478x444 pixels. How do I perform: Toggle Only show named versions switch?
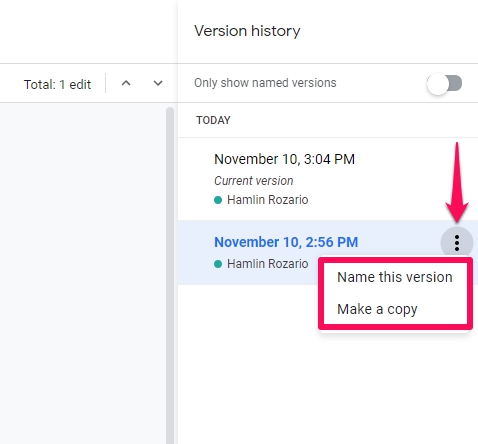pos(444,83)
